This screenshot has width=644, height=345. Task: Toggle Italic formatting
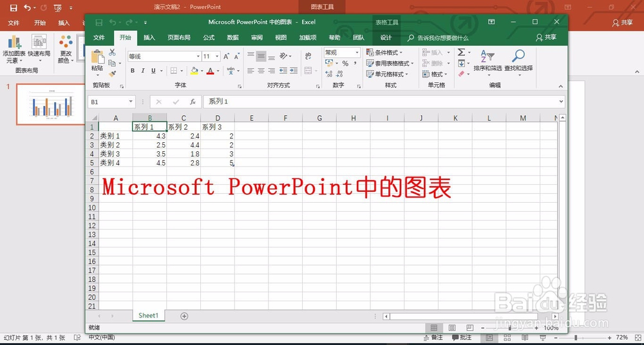coord(143,71)
